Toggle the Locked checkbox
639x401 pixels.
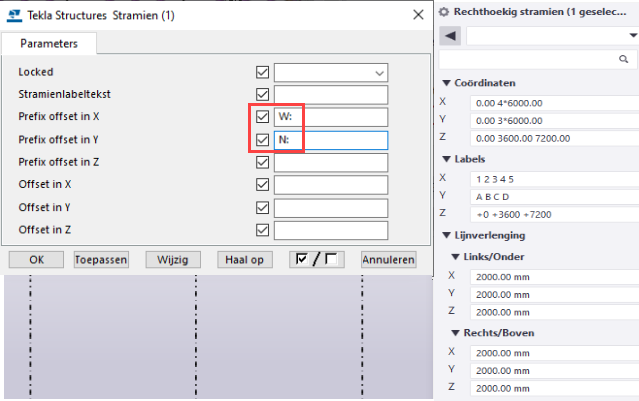point(262,73)
